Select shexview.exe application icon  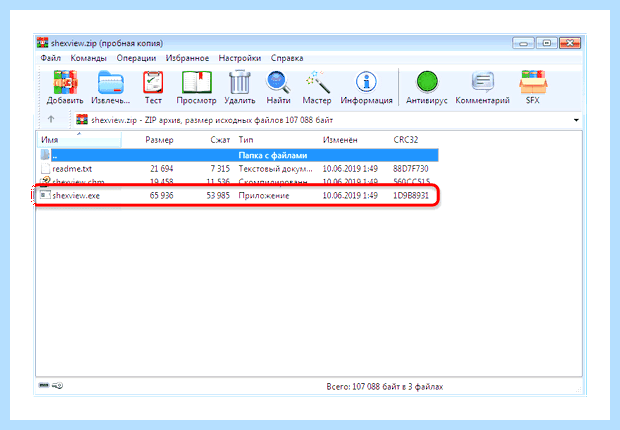(45, 195)
